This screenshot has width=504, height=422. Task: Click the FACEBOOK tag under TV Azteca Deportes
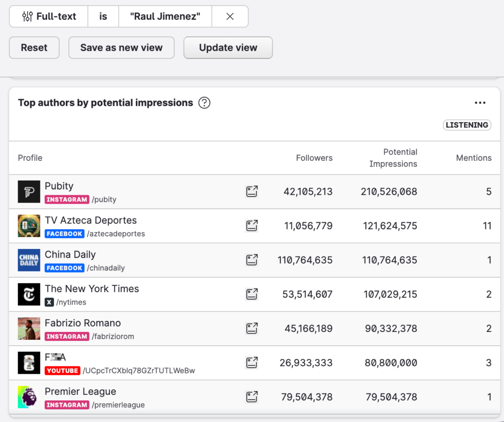[x=64, y=234]
